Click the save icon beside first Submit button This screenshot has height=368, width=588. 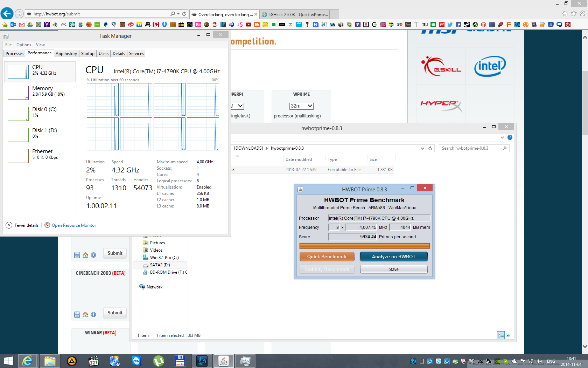point(77,255)
